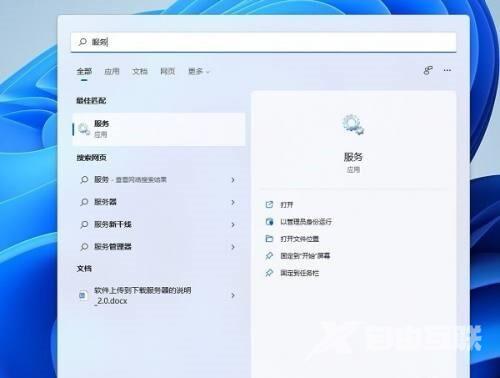Viewport: 500px width, 378px height.
Task: Click large 服务 gear icon in preview pane
Action: coord(353,124)
